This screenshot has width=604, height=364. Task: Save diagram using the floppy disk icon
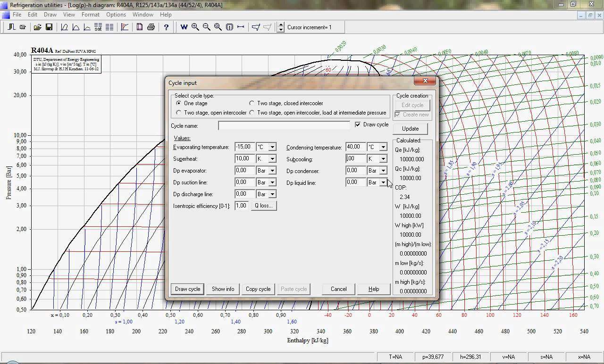(49, 27)
